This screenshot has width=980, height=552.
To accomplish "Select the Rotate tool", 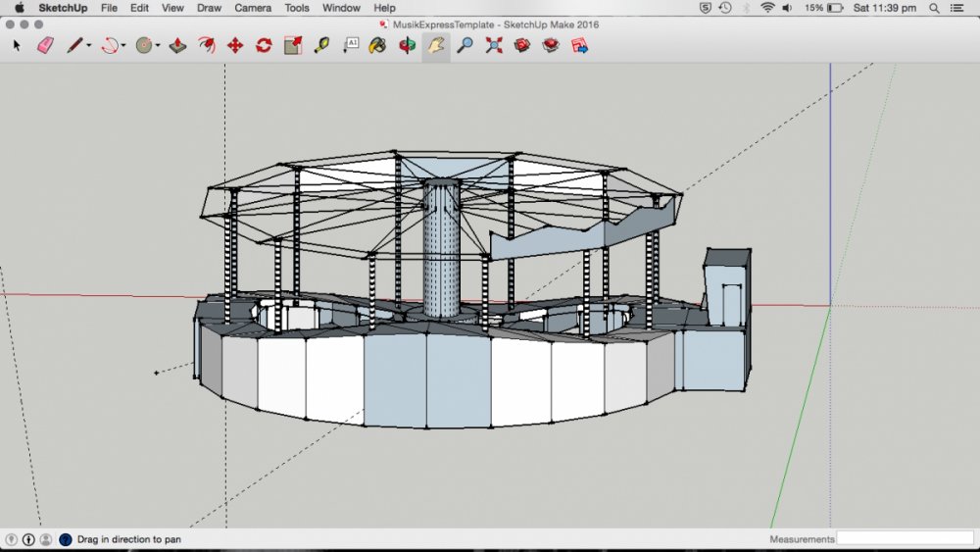I will point(264,45).
